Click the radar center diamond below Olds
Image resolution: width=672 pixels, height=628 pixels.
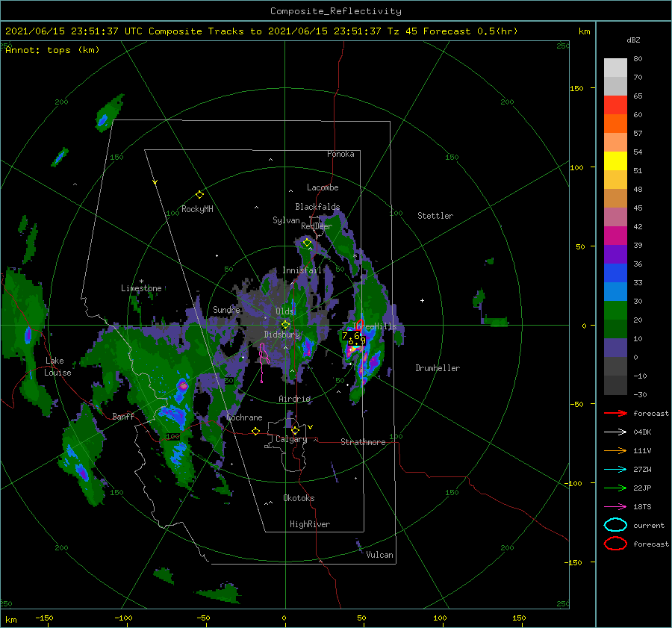point(285,325)
